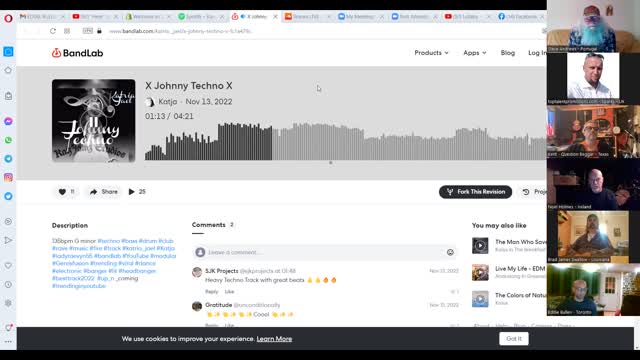Open Messenger in Opera sidebar

pyautogui.click(x=8, y=121)
